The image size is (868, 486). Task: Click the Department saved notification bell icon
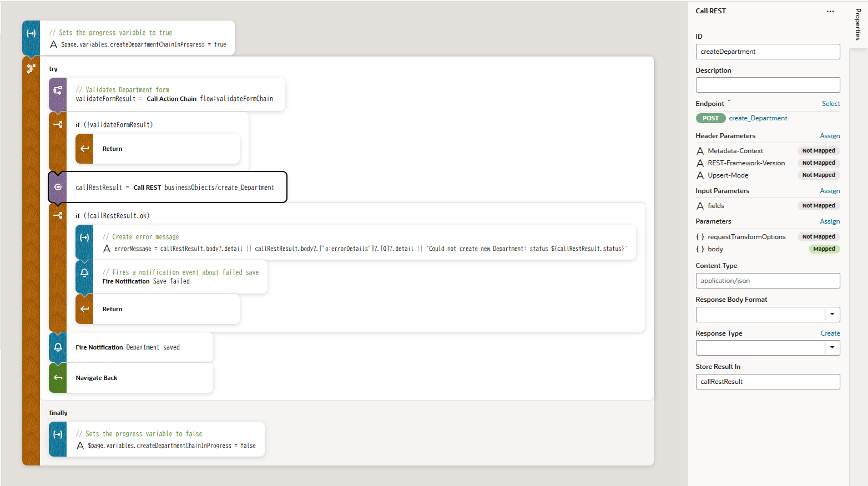(x=58, y=347)
